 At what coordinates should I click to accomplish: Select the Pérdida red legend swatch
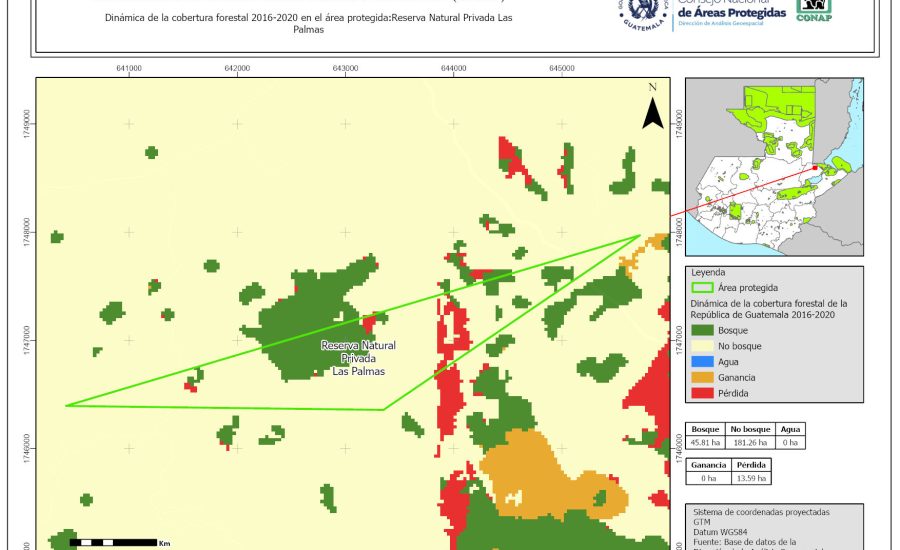(704, 393)
